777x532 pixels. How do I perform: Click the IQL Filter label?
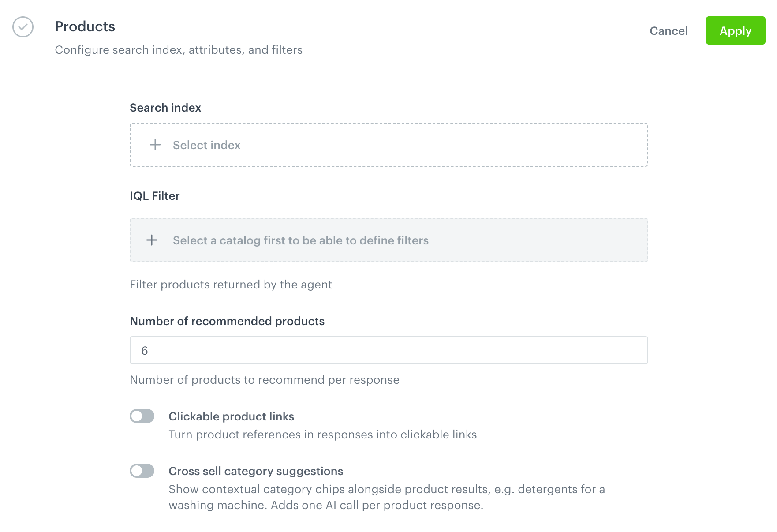[155, 196]
